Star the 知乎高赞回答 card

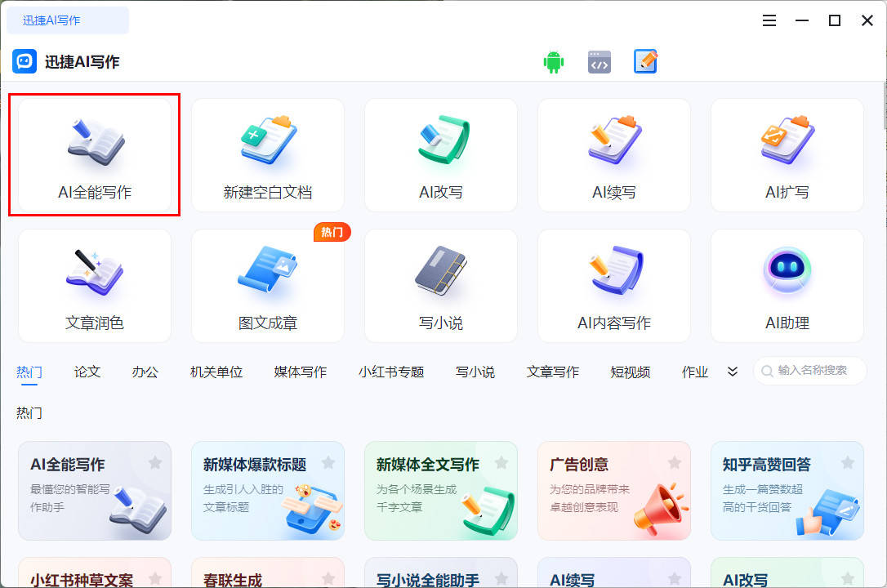[x=848, y=463]
